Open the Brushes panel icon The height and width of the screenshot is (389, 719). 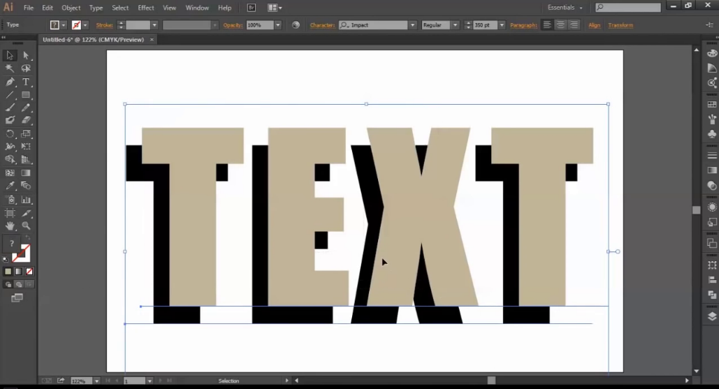[712, 119]
